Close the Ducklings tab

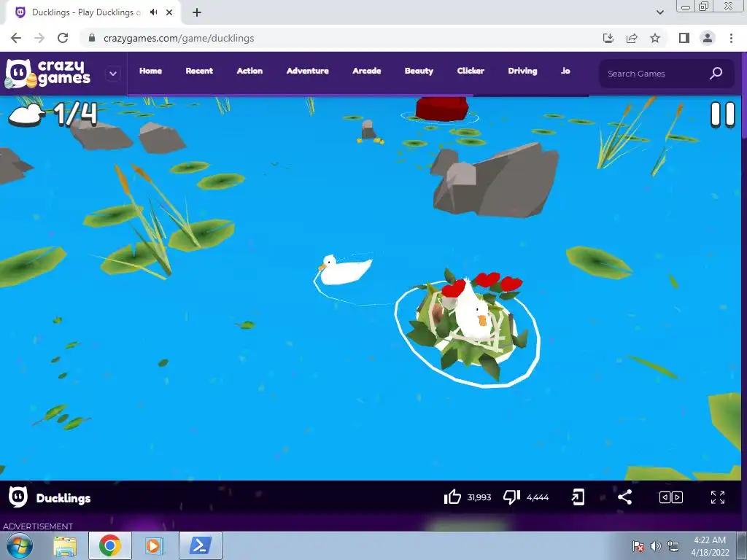[169, 12]
